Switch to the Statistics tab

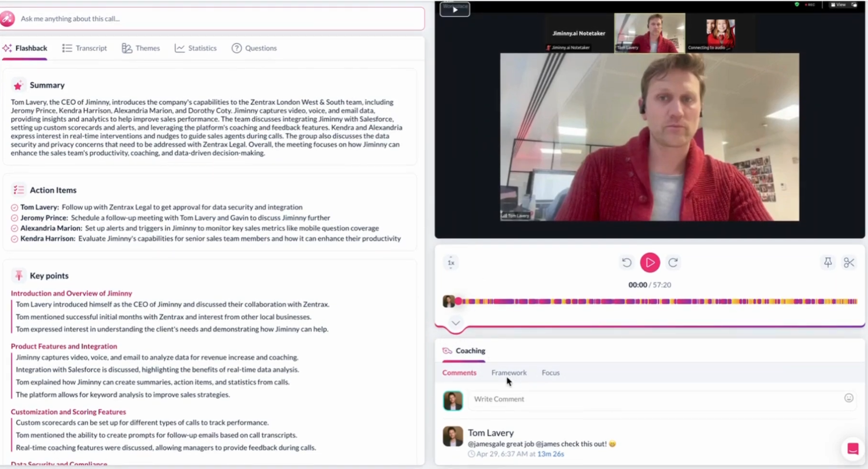196,48
